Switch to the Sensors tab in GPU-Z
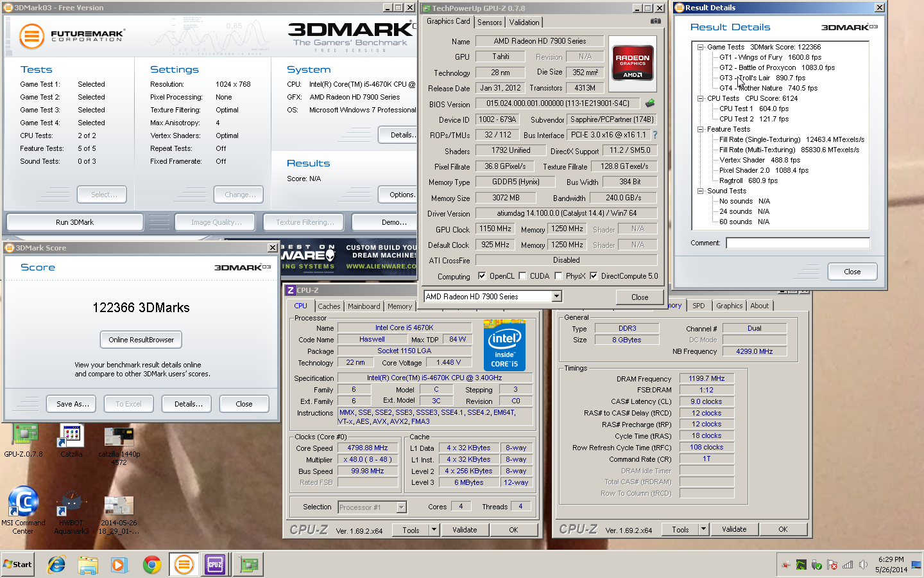Image resolution: width=924 pixels, height=578 pixels. click(x=490, y=22)
